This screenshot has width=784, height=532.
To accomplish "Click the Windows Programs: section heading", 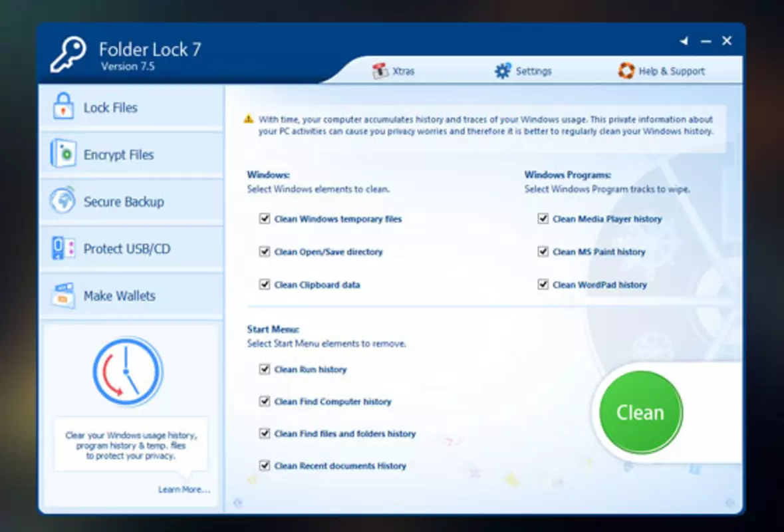I will (568, 175).
